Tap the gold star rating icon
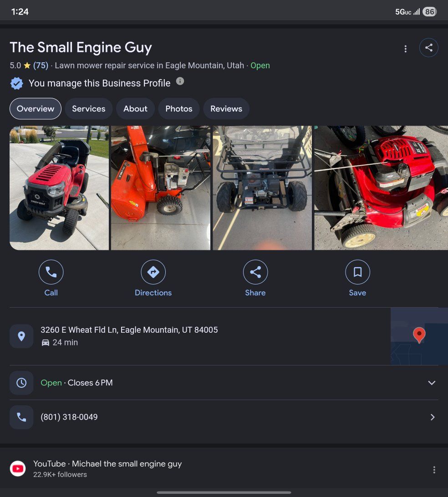 click(27, 65)
